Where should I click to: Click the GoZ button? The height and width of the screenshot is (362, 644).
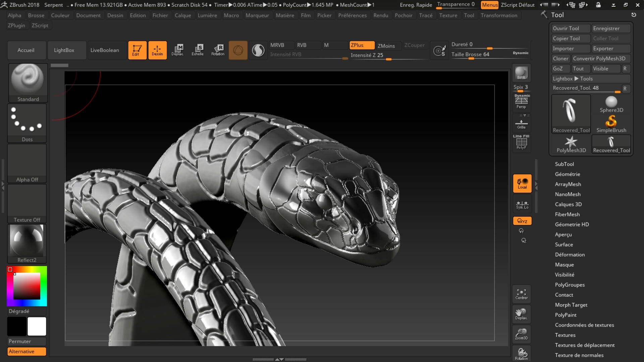point(560,68)
